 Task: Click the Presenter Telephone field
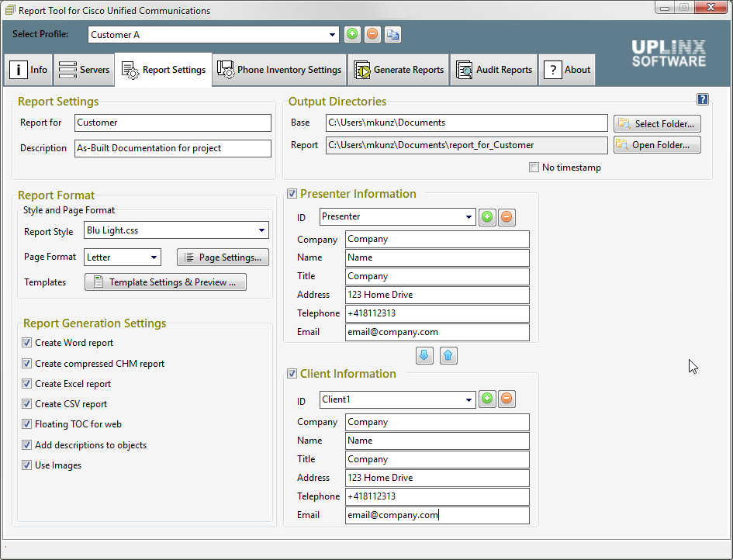coord(437,313)
